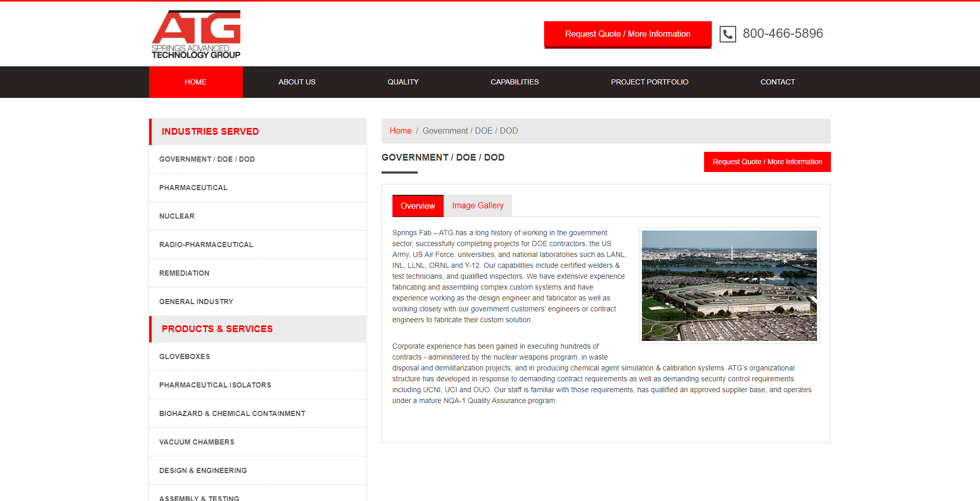Click Home in the breadcrumb trail
Image resolution: width=980 pixels, height=501 pixels.
coord(400,131)
